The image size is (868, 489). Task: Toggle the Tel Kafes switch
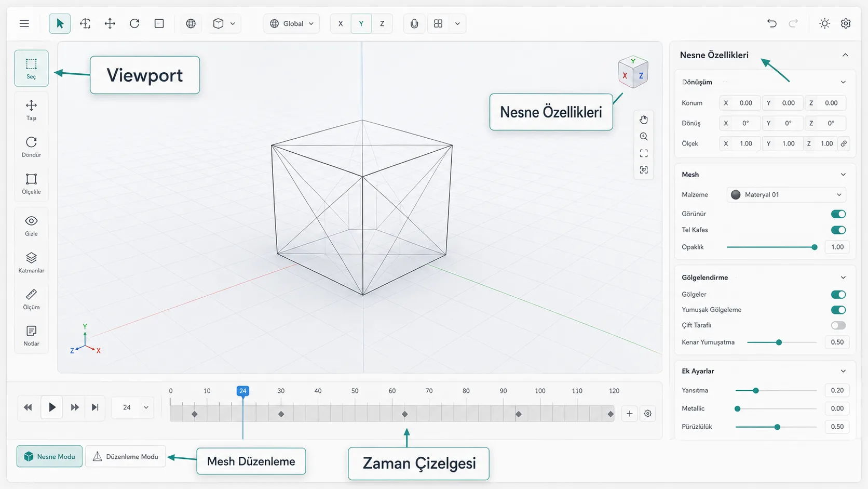838,230
